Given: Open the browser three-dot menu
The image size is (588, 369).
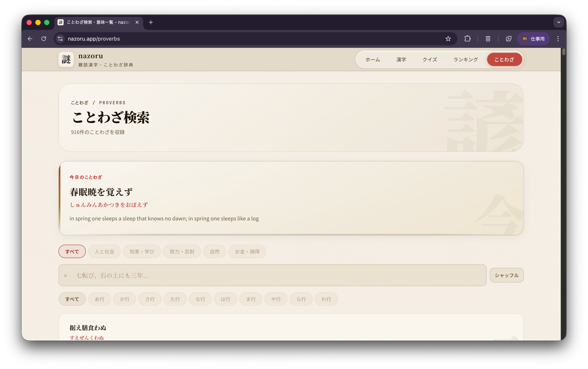Looking at the screenshot, I should (x=558, y=39).
